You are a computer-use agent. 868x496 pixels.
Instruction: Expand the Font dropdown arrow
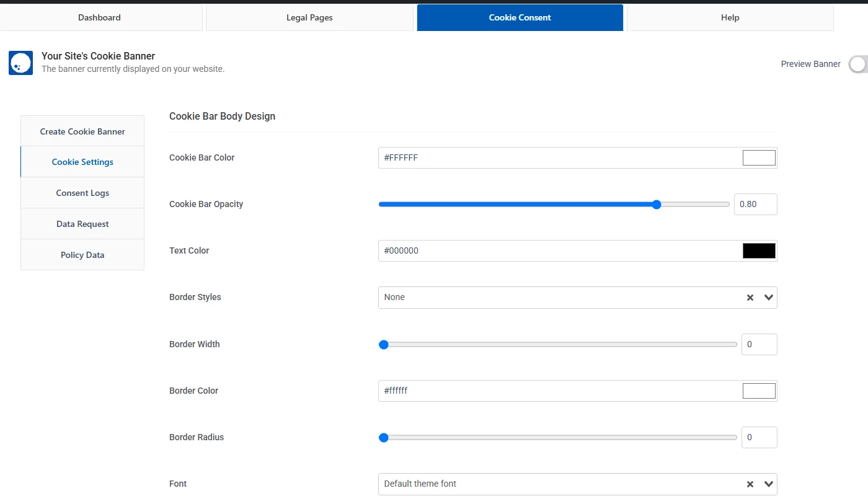coord(769,484)
